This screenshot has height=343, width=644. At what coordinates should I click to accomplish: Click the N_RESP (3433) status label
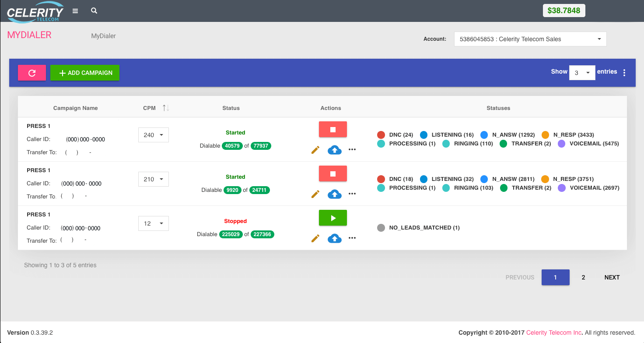[574, 135]
